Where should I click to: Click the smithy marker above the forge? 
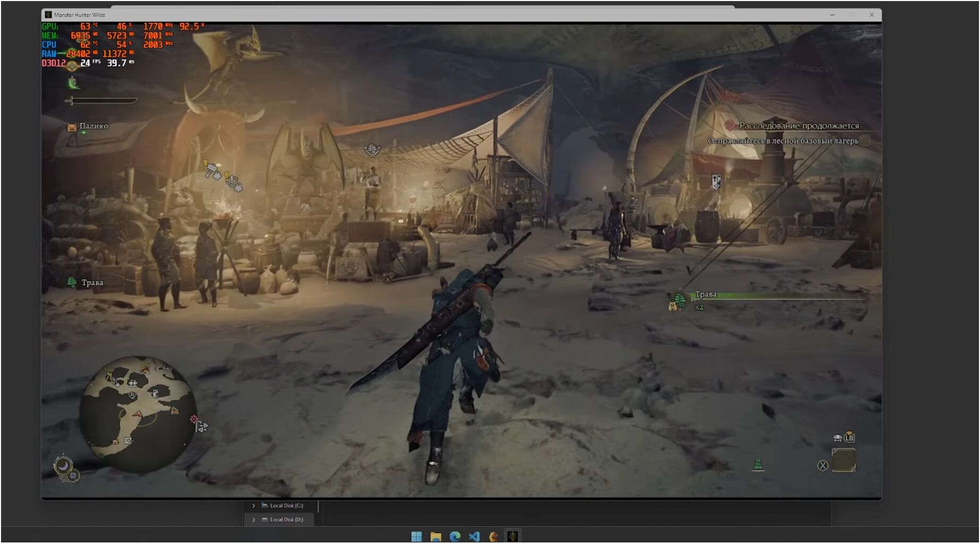[716, 182]
